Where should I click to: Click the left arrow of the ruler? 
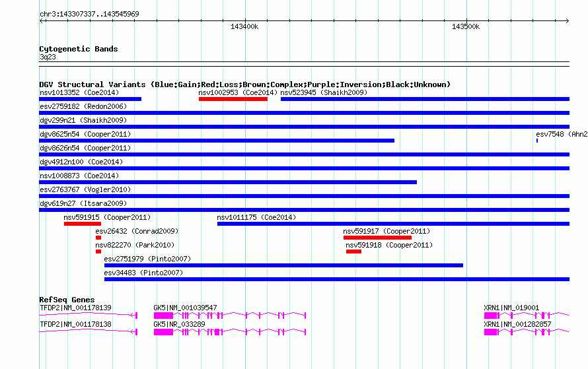pos(42,21)
